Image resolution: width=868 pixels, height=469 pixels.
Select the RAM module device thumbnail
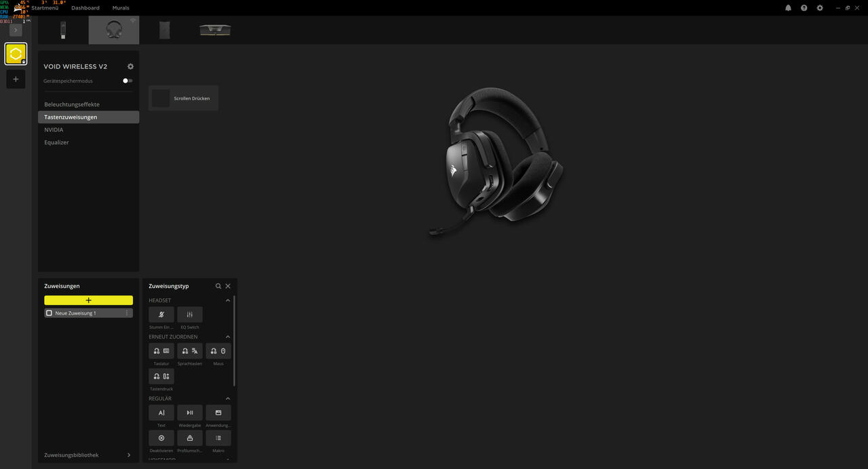tap(215, 30)
